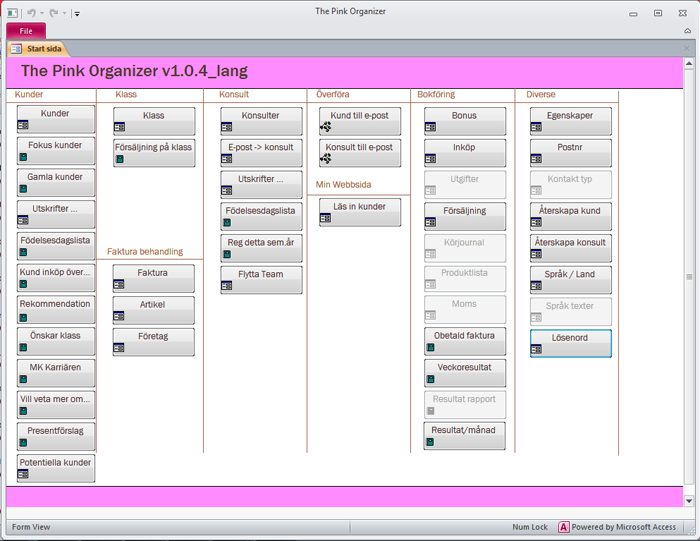Image resolution: width=700 pixels, height=541 pixels.
Task: Open Potentiella kunder form
Action: pyautogui.click(x=56, y=468)
